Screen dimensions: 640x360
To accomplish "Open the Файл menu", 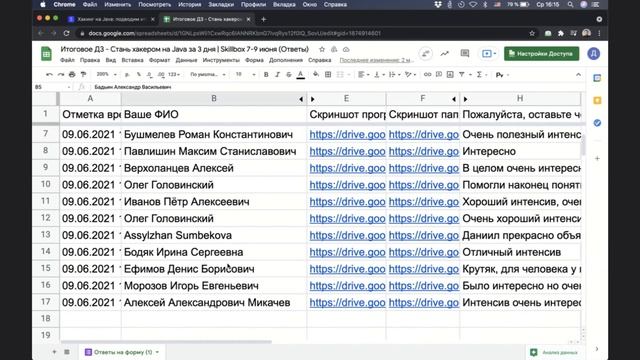I will coord(67,60).
